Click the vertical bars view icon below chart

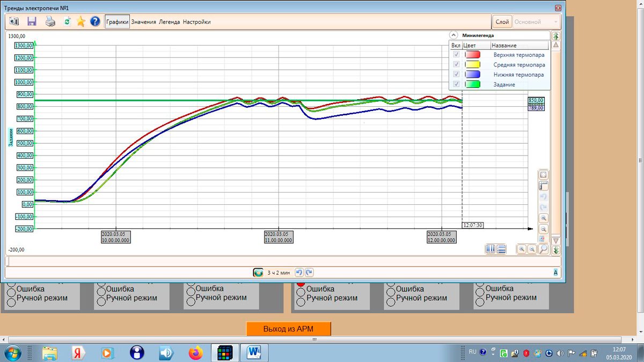coord(490,249)
